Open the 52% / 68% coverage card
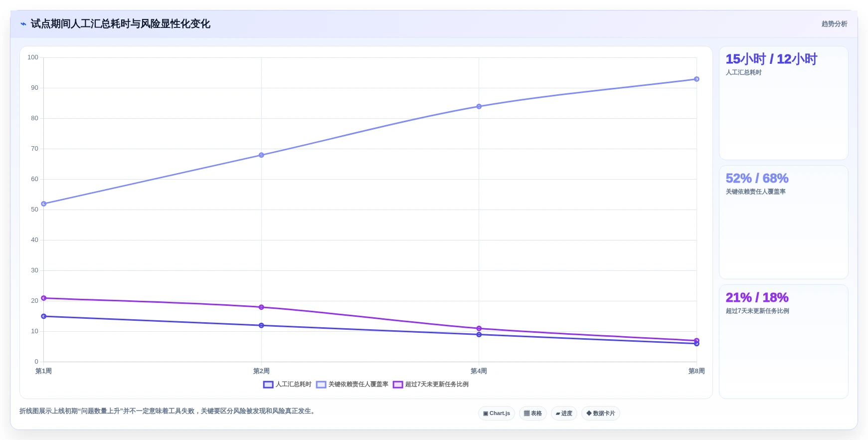Screen dimensions: 868x440 pos(784,222)
